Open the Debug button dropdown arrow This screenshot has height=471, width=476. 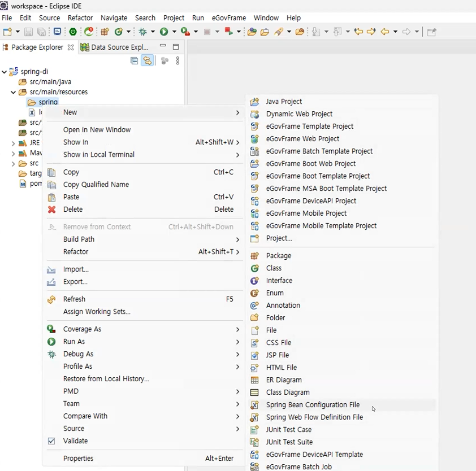coord(153,32)
